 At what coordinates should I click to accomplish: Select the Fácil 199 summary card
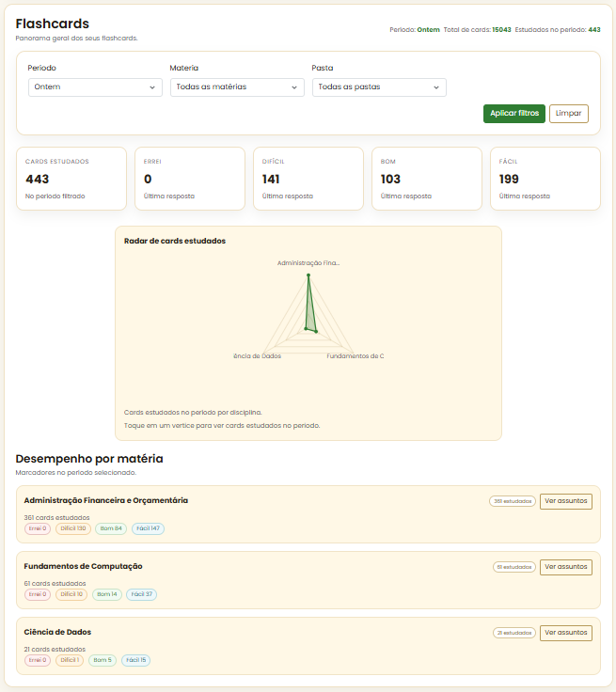click(x=545, y=179)
